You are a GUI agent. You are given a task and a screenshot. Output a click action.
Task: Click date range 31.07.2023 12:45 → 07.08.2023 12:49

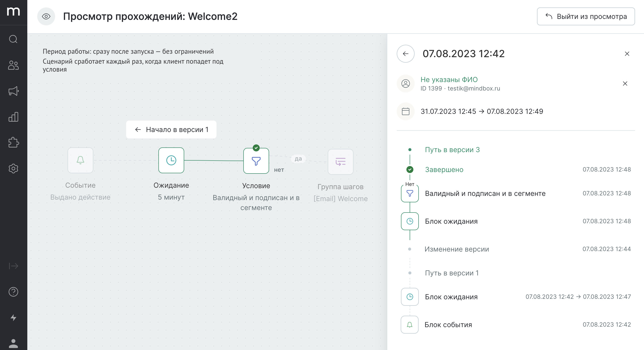coord(482,111)
